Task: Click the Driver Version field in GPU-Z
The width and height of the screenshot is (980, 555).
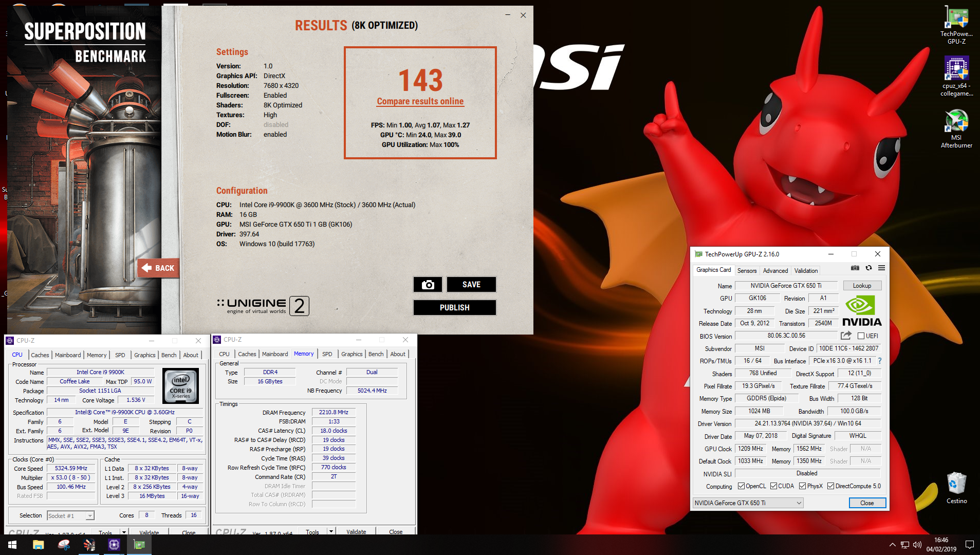Action: click(808, 423)
